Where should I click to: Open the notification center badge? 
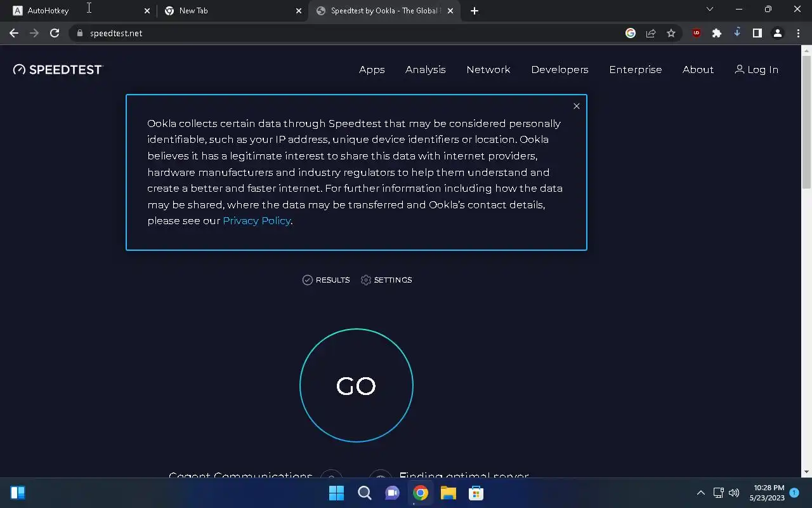point(794,493)
